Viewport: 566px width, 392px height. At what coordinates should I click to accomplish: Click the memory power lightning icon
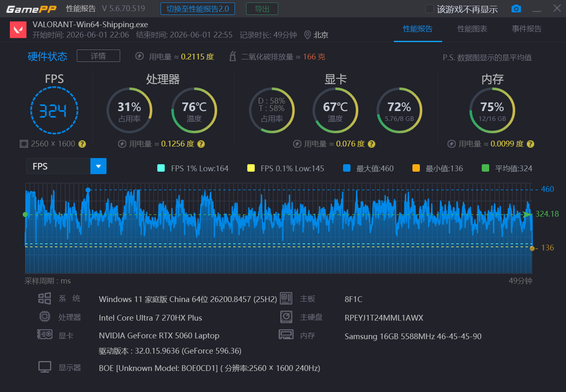[451, 144]
